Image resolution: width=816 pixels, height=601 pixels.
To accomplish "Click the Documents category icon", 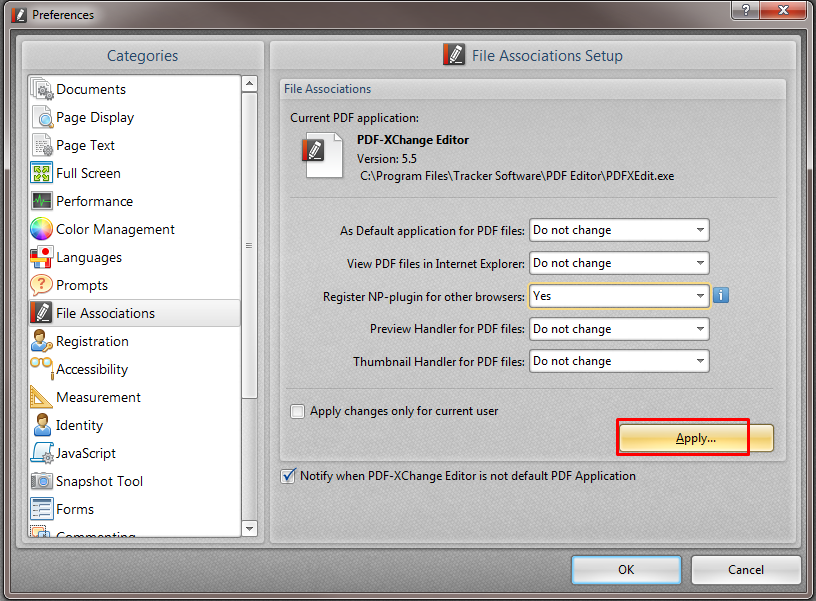I will click(42, 89).
